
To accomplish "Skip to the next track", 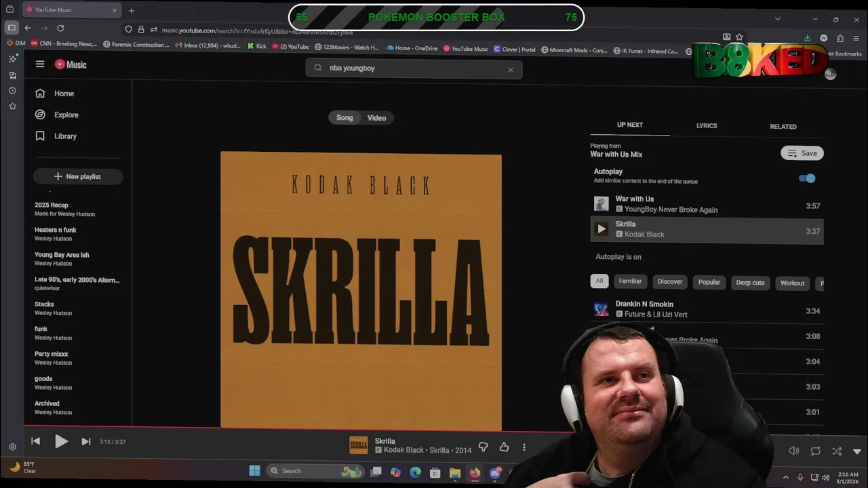I will pos(86,442).
